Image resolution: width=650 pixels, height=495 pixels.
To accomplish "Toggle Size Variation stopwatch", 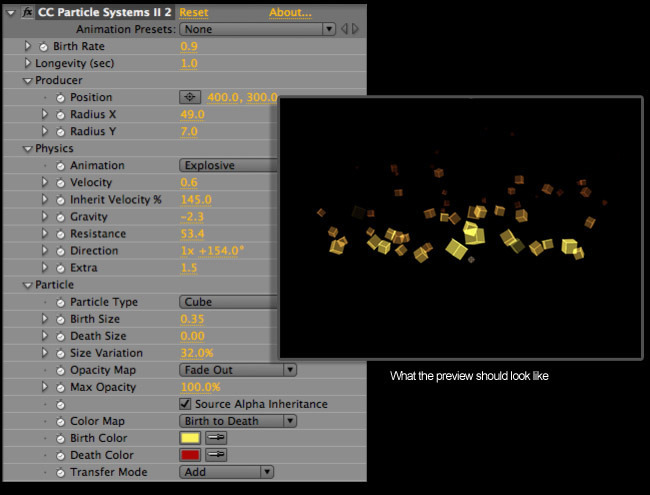I will [x=60, y=353].
